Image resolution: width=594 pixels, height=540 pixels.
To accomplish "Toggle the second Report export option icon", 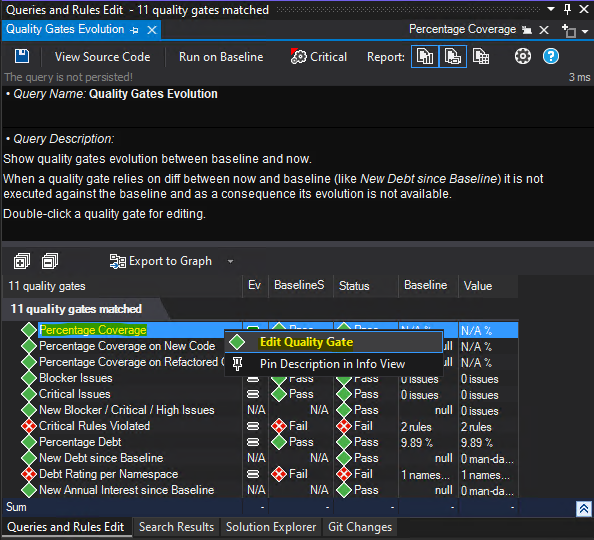I will (x=453, y=57).
